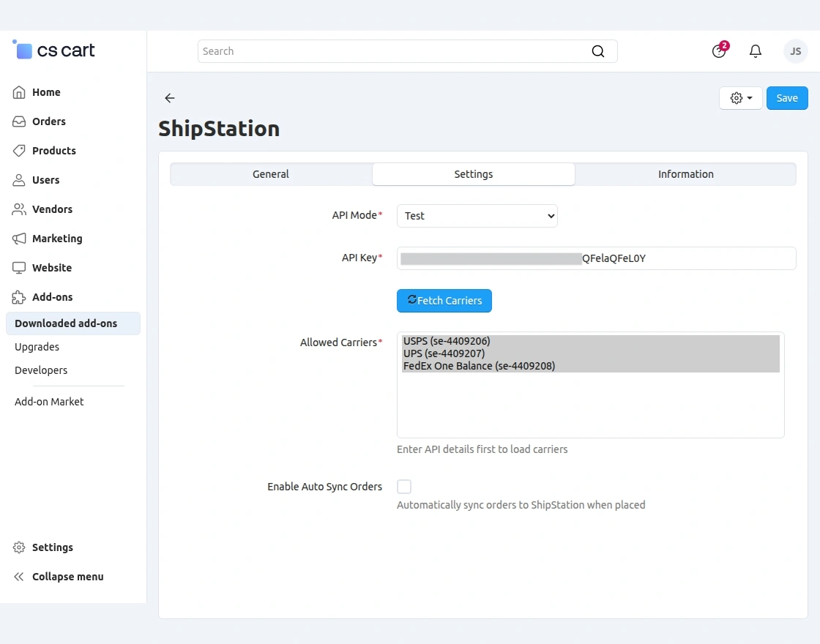Click the Add-ons puzzle icon

tap(19, 297)
